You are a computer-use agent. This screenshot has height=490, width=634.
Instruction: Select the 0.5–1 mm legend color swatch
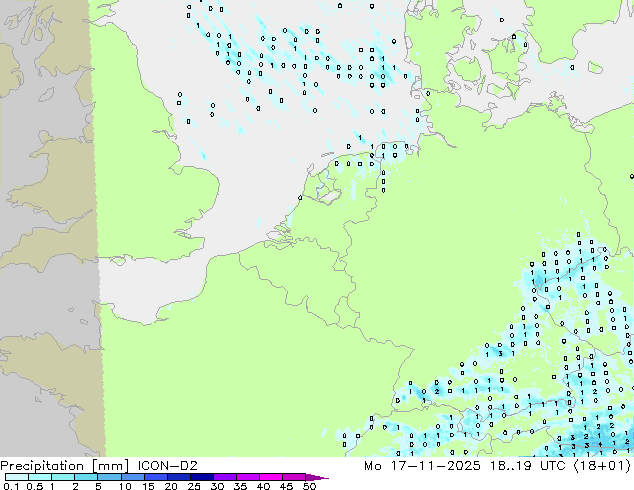(x=40, y=477)
